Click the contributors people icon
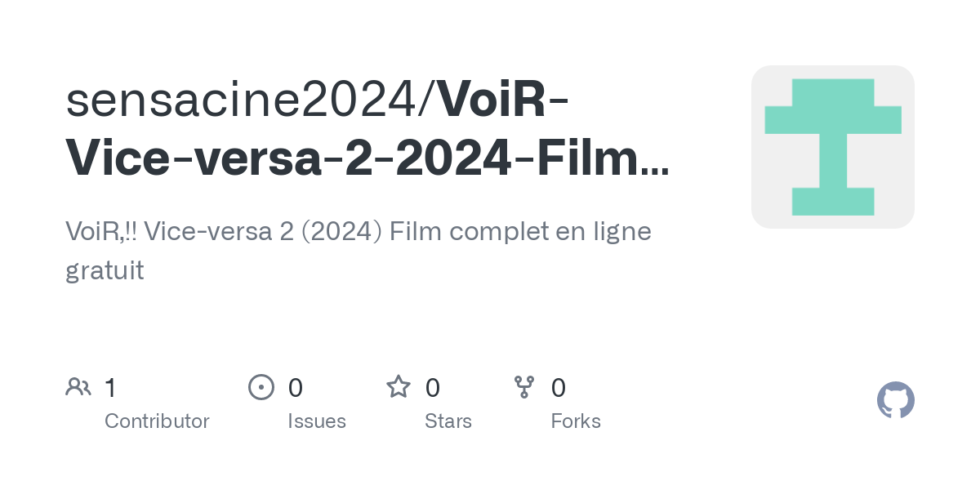The image size is (980, 490). click(x=78, y=387)
